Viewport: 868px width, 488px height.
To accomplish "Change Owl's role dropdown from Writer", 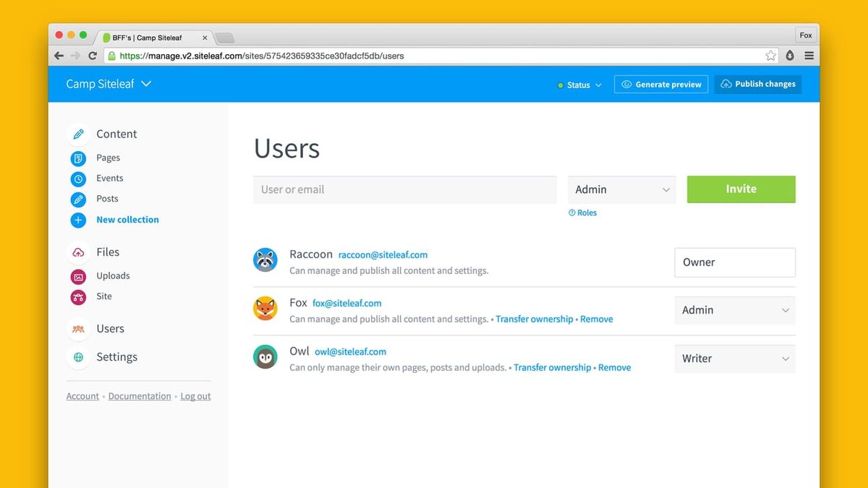I will [x=735, y=359].
